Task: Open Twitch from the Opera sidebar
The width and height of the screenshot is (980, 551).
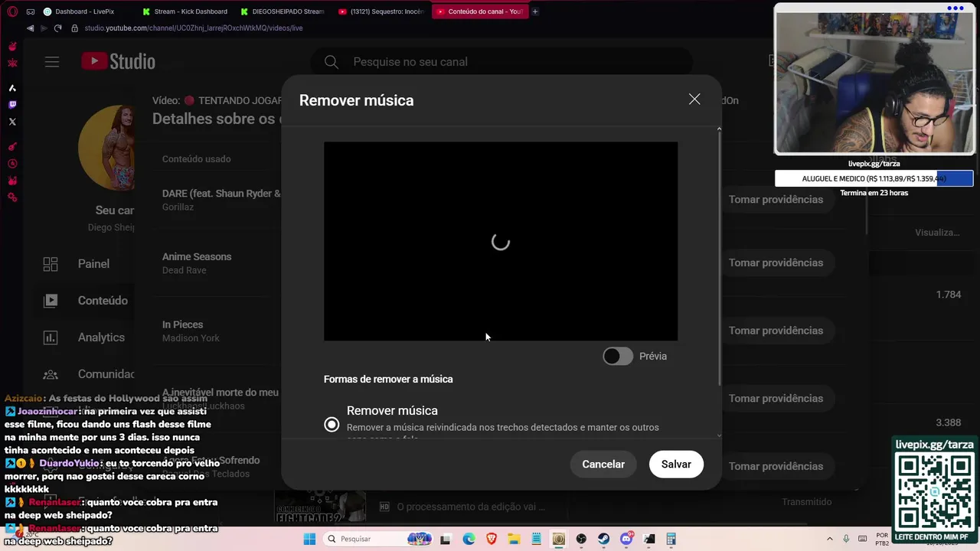Action: tap(12, 105)
